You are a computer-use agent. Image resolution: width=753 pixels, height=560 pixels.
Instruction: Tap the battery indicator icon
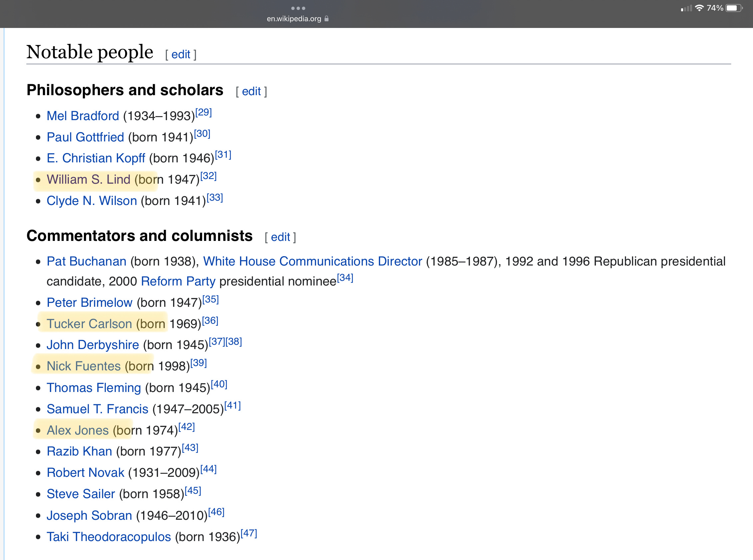pos(734,8)
